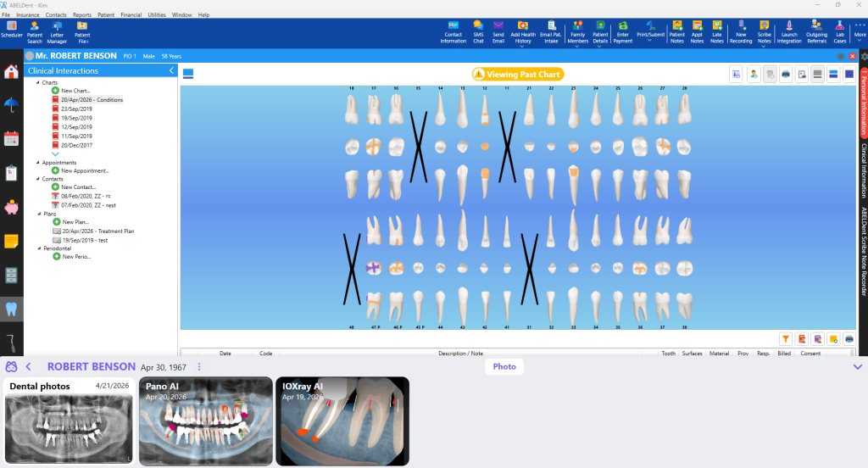Open the Insurance menu
Screen dimensions: 868x468
[x=28, y=15]
